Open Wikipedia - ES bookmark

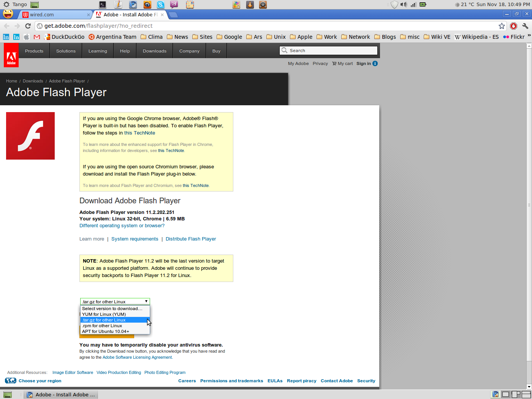477,37
